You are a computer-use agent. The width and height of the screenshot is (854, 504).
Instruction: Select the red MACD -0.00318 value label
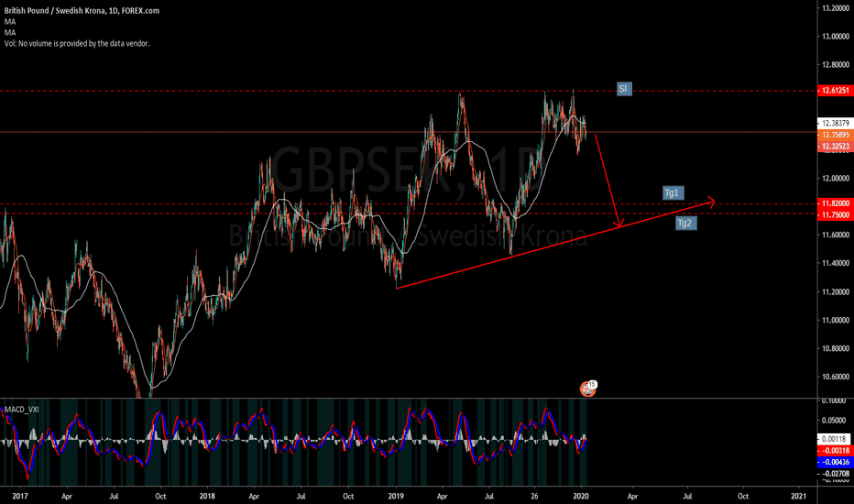coord(836,451)
